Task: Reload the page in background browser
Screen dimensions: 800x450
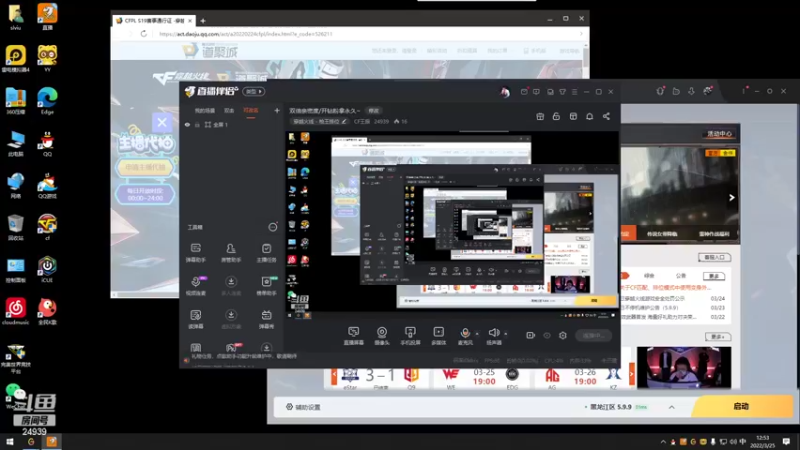Action: [143, 34]
